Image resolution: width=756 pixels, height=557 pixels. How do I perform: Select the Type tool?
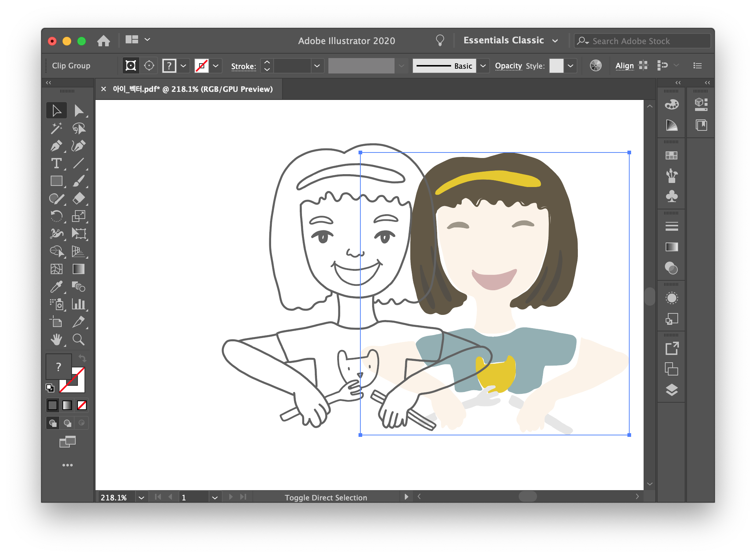(56, 163)
